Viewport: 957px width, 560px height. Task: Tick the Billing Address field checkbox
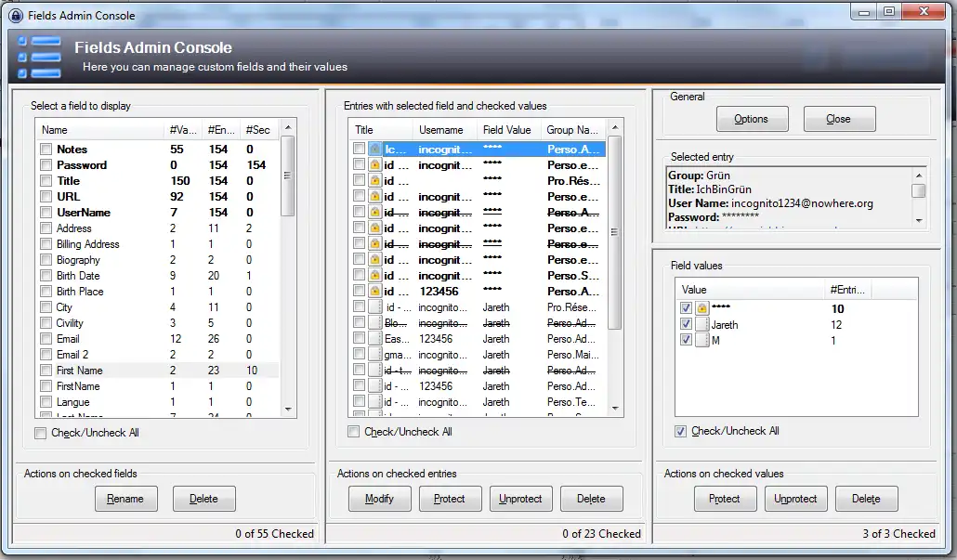click(46, 244)
